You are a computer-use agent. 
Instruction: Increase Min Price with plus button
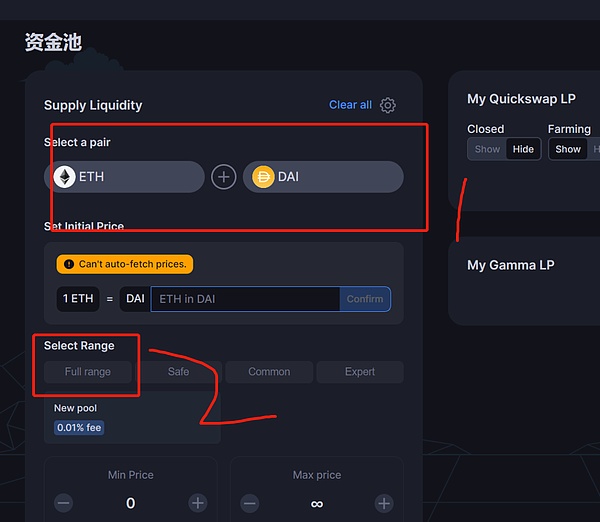point(198,503)
